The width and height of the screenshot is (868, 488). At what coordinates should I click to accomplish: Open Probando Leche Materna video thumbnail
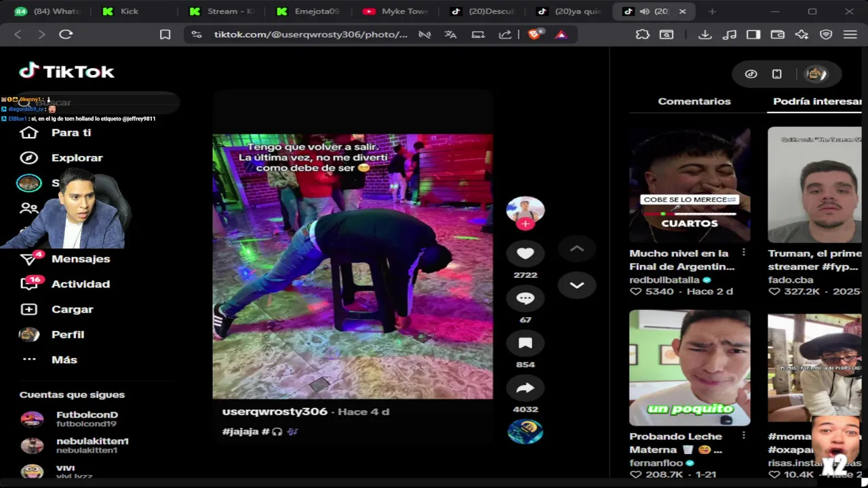690,368
